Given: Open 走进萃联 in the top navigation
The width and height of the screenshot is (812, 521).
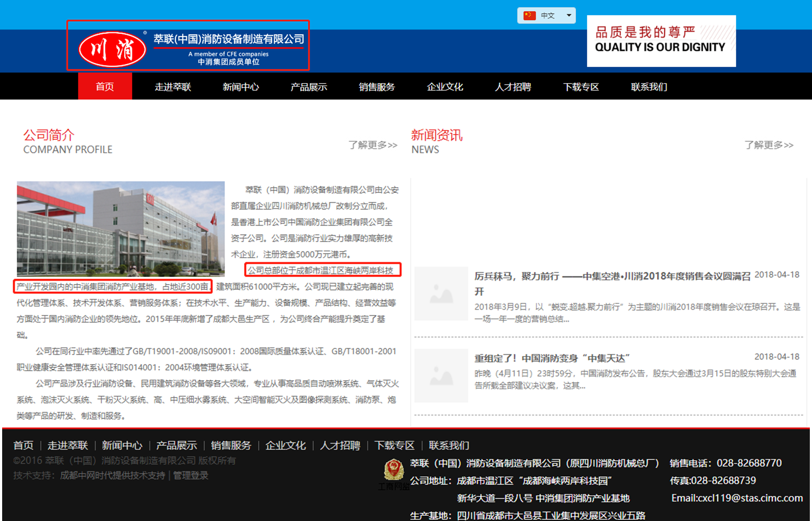Looking at the screenshot, I should pyautogui.click(x=173, y=87).
